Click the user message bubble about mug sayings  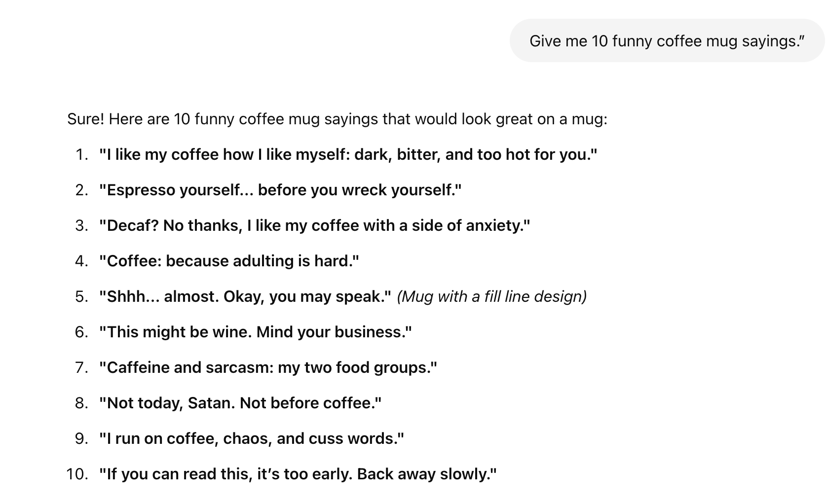[x=667, y=41]
